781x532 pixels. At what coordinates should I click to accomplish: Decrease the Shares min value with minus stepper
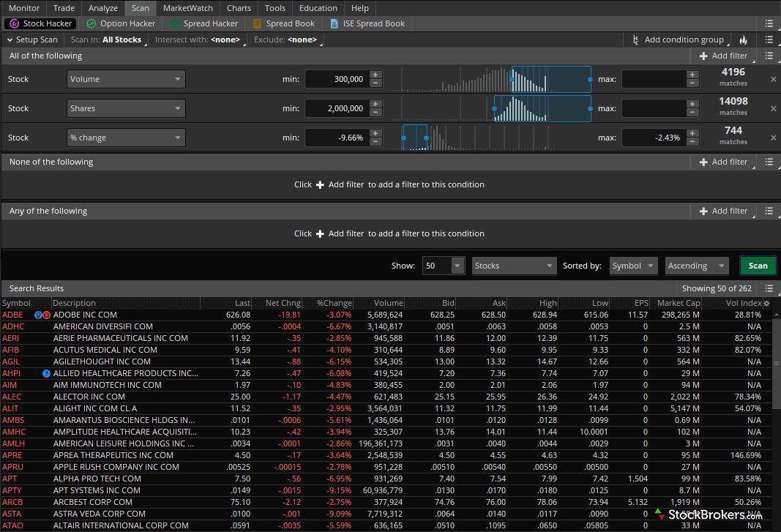(x=375, y=113)
